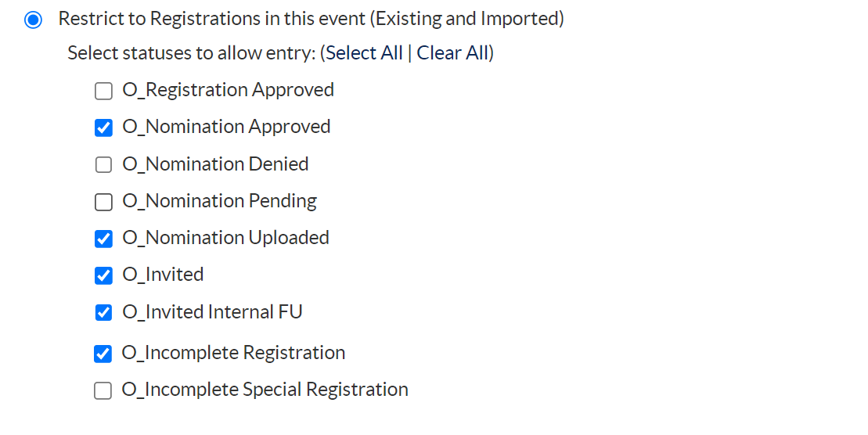Enable the O_Registration Approved checkbox
The image size is (868, 435).
[103, 92]
